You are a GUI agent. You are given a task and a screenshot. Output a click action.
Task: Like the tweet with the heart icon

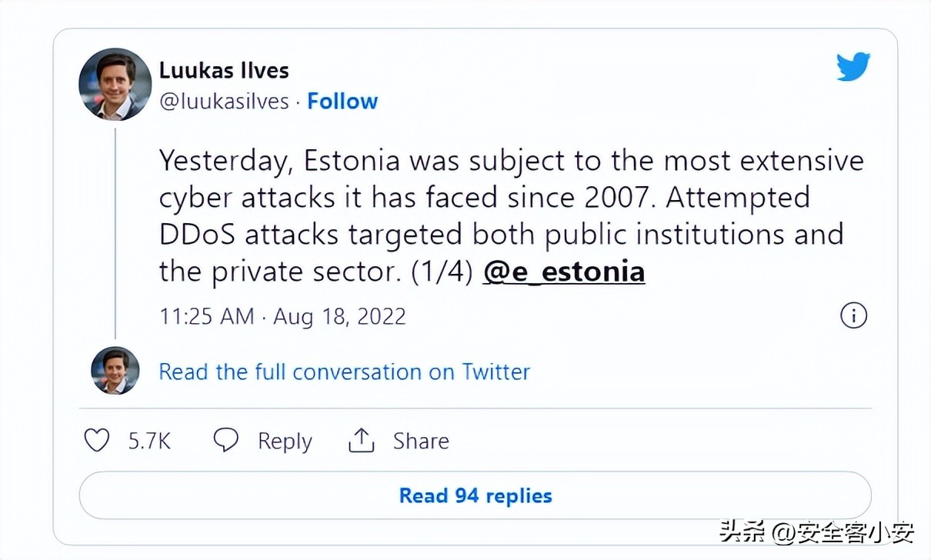[96, 441]
